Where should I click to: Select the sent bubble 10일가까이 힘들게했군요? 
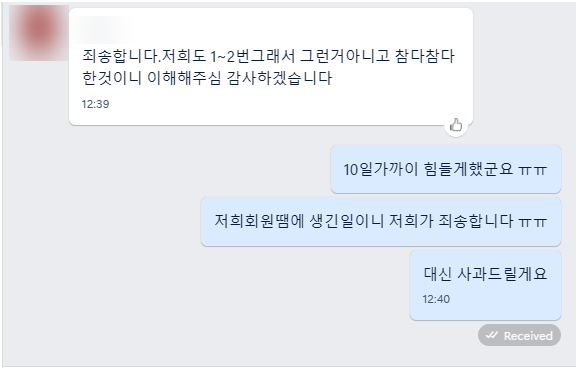coord(446,169)
